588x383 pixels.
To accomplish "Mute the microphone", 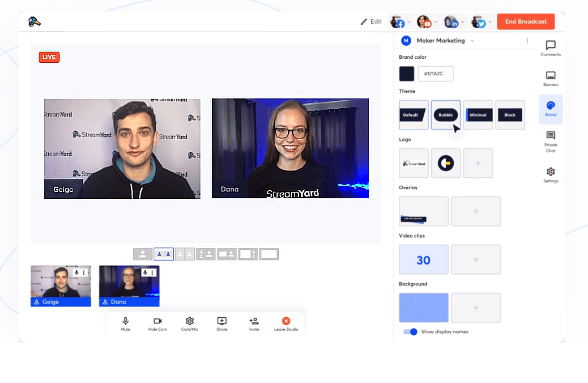I will (126, 324).
